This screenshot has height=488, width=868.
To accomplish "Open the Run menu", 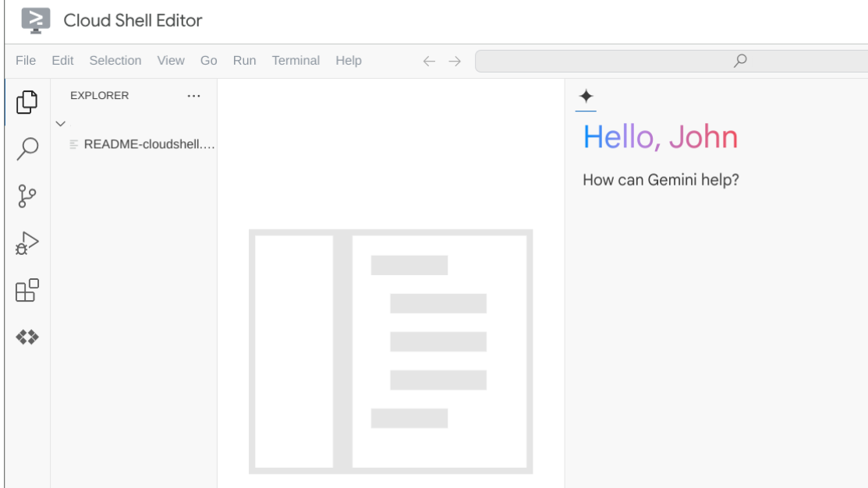I will 244,60.
